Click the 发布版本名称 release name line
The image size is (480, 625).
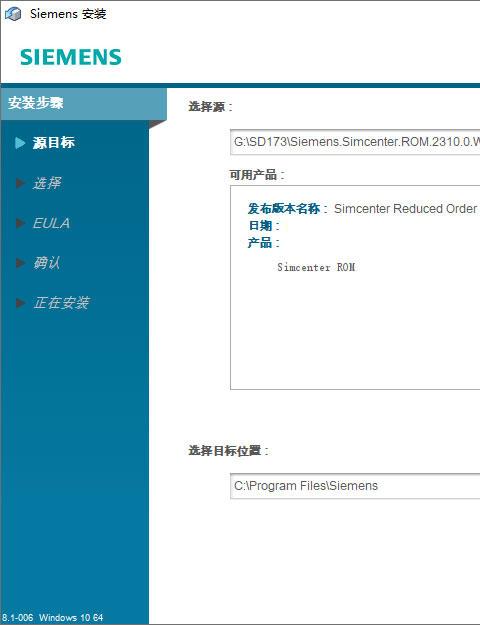362,208
